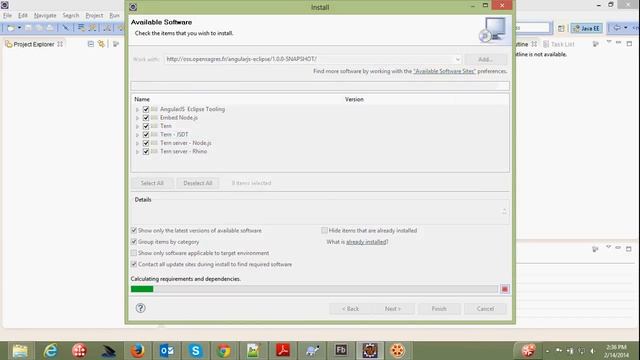The width and height of the screenshot is (640, 360).
Task: Expand Tern server - Rhino tree node
Action: tap(138, 152)
